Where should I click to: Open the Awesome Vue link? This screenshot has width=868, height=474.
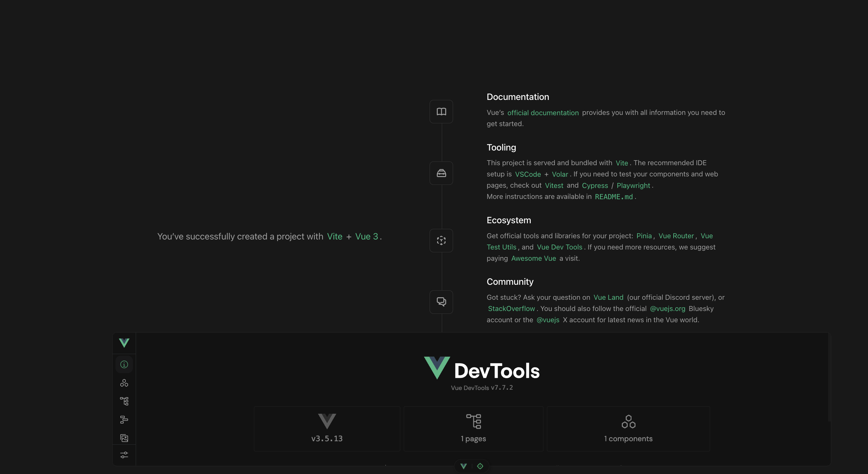[534, 259]
